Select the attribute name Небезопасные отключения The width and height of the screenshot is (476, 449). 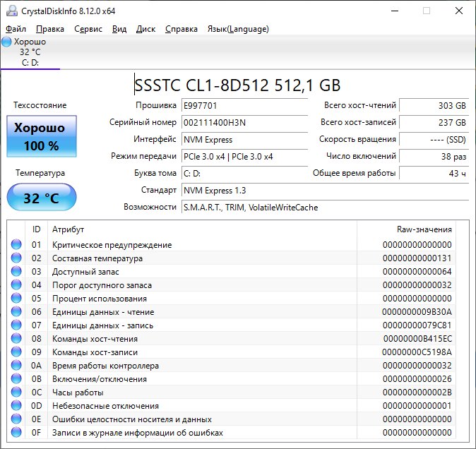pos(105,406)
